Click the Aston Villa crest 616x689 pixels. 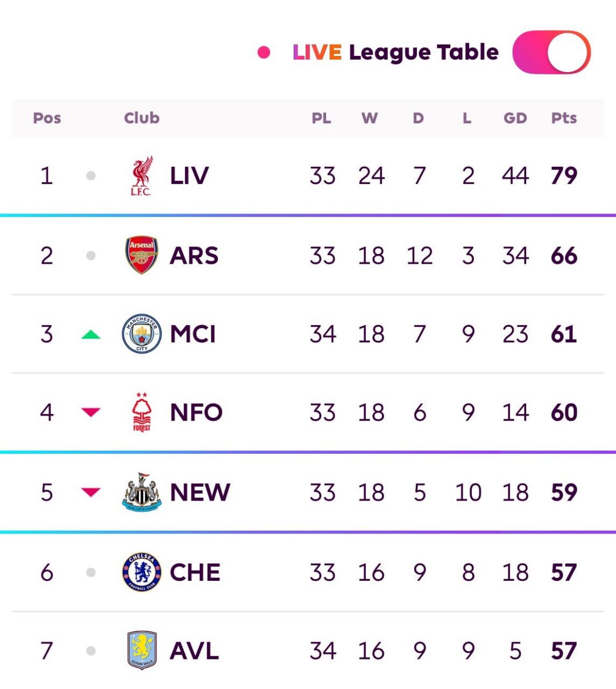[x=141, y=650]
